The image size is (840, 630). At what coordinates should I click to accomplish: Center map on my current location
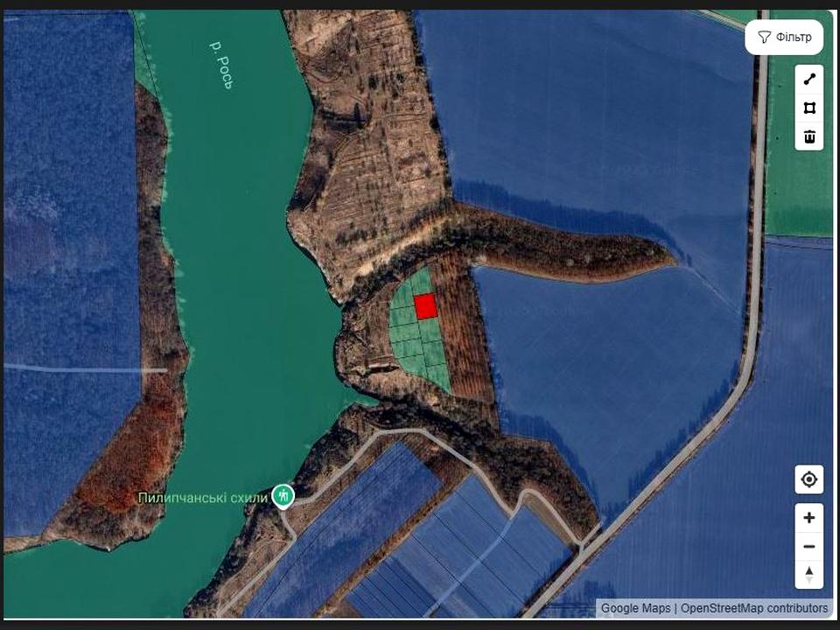pyautogui.click(x=809, y=479)
